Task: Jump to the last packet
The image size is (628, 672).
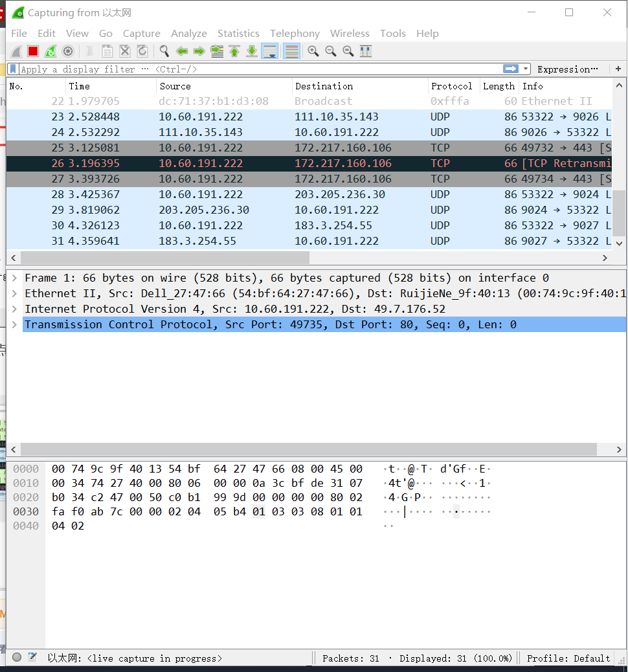Action: pos(252,51)
